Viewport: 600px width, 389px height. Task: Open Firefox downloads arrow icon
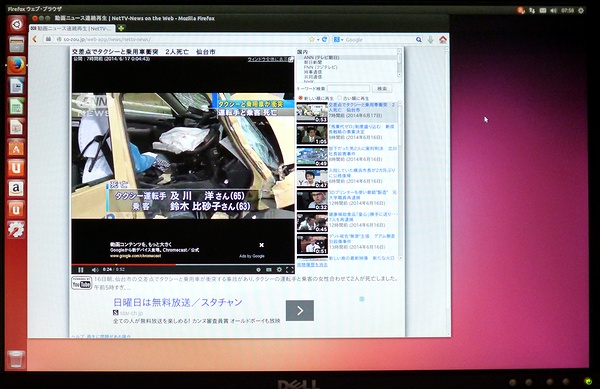[430, 39]
